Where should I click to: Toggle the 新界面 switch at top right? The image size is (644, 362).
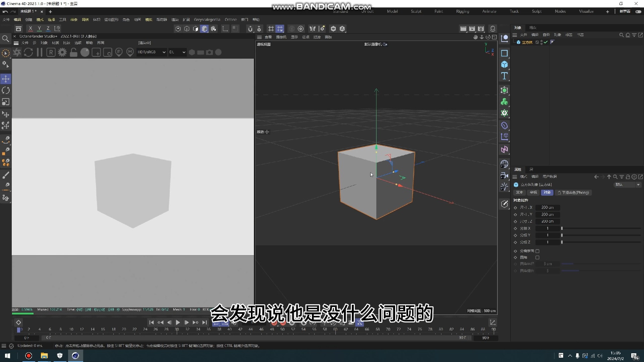coord(638,11)
